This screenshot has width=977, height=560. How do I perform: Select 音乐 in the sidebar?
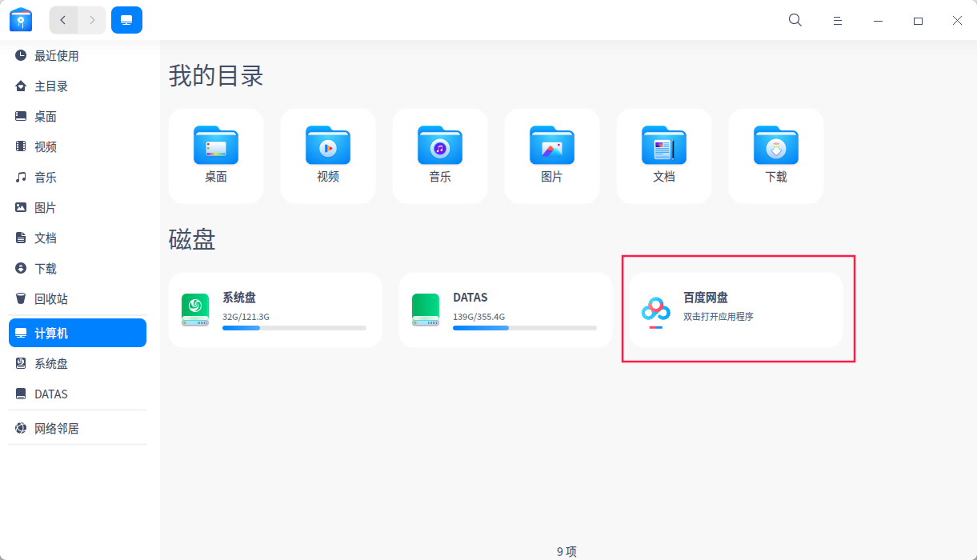pyautogui.click(x=78, y=178)
